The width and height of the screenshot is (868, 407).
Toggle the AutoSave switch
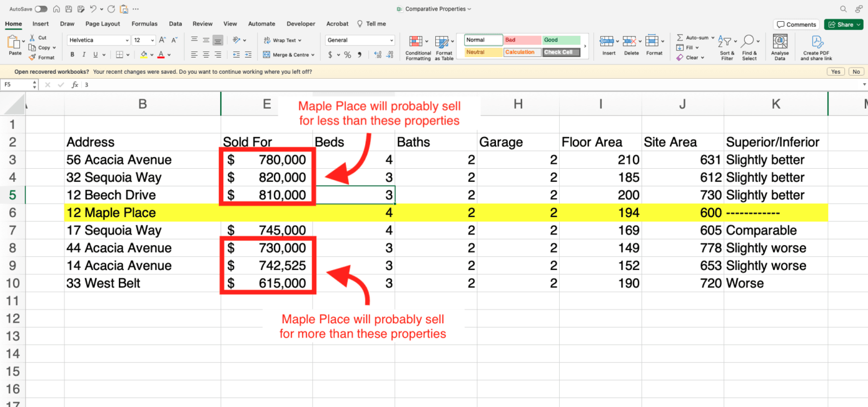[x=41, y=9]
